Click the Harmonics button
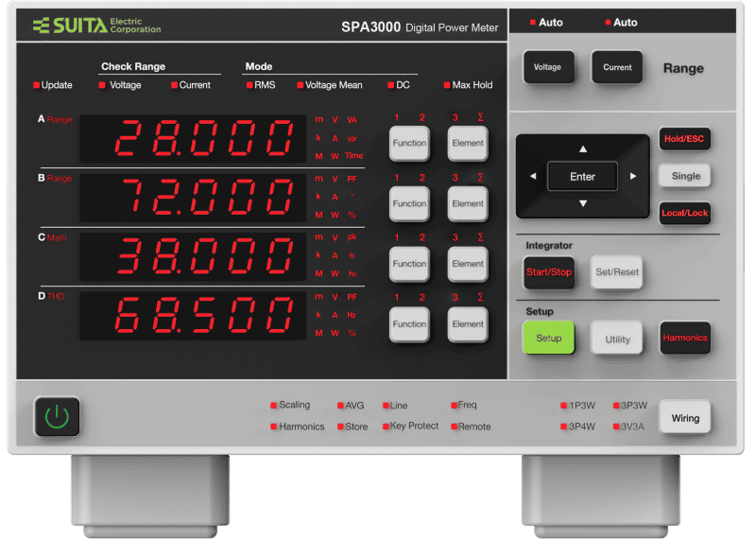Image resolution: width=756 pixels, height=539 pixels. point(684,338)
